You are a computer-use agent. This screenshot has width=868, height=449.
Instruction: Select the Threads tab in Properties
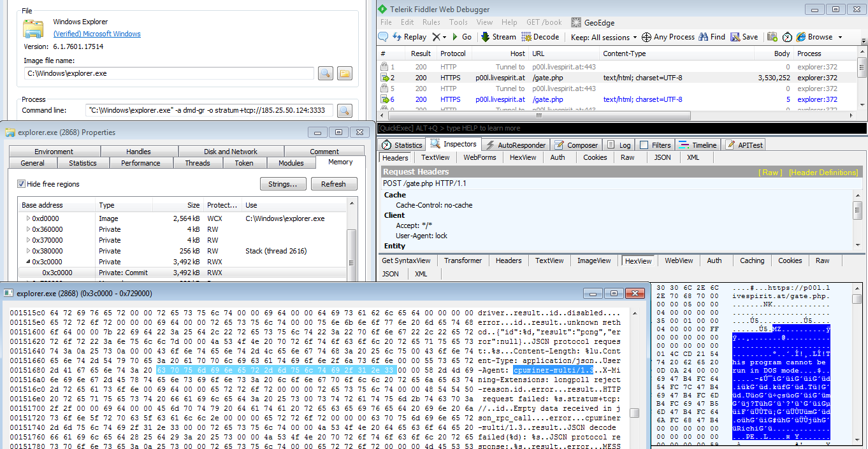click(x=198, y=163)
